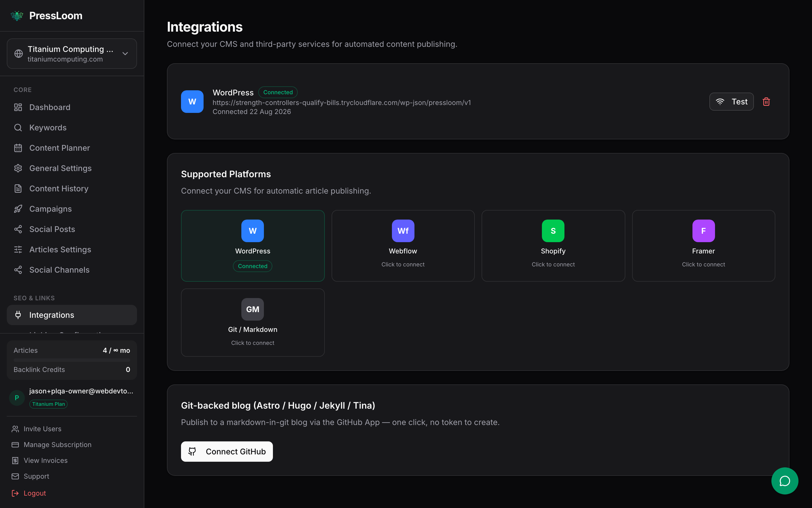Select the Integrations sidebar item

tap(72, 315)
